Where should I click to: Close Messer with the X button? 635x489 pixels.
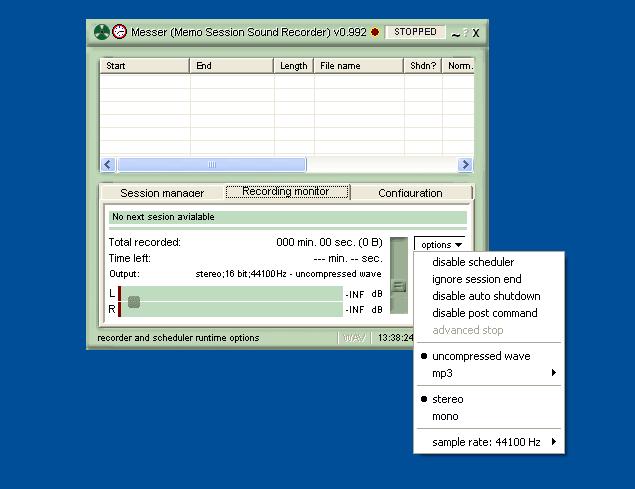click(x=476, y=33)
